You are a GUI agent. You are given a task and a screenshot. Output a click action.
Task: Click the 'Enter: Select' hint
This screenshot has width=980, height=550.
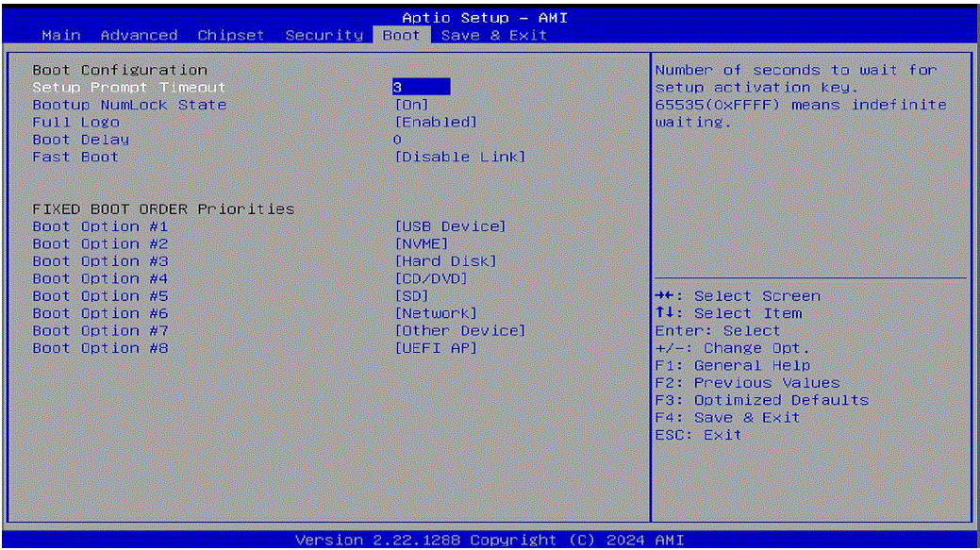[x=718, y=330]
